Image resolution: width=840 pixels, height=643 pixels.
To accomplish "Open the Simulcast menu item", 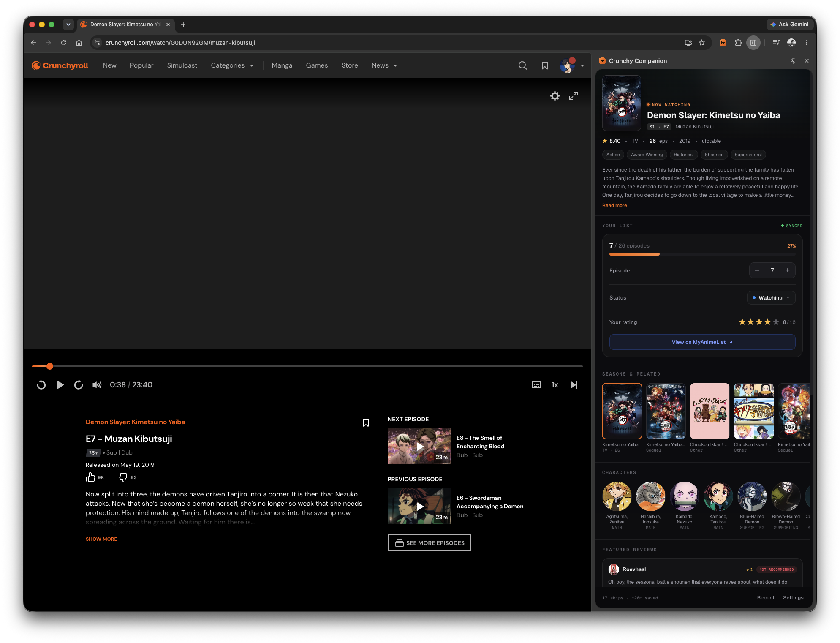I will point(182,65).
